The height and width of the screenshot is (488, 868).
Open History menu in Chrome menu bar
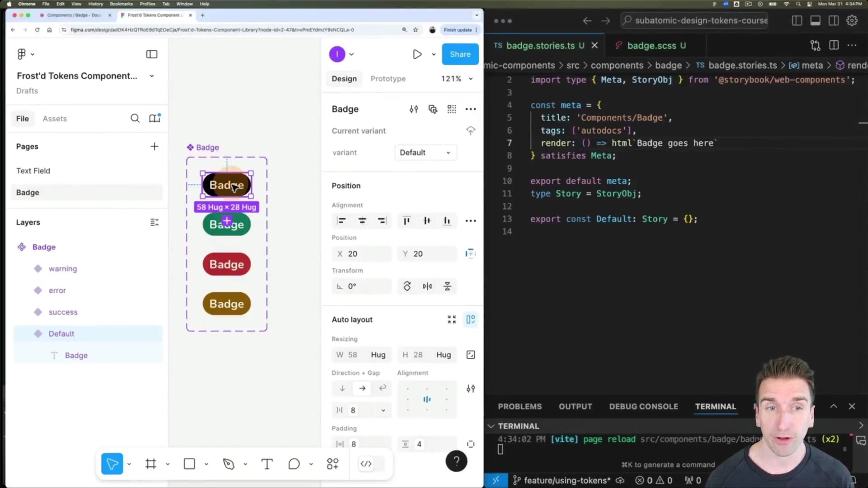click(x=95, y=4)
